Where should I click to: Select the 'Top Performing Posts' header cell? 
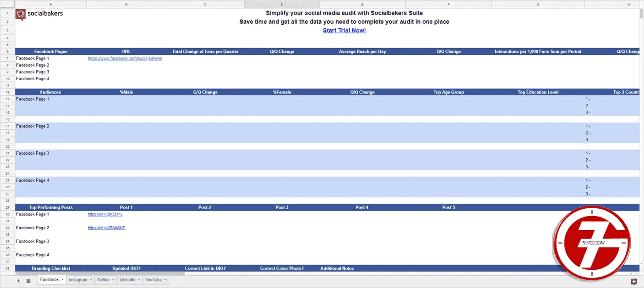[x=51, y=207]
